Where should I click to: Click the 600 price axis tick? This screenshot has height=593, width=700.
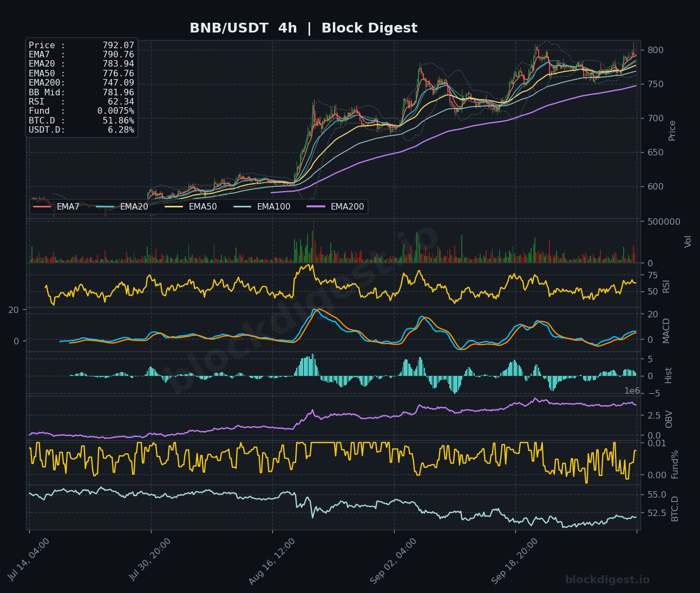656,187
